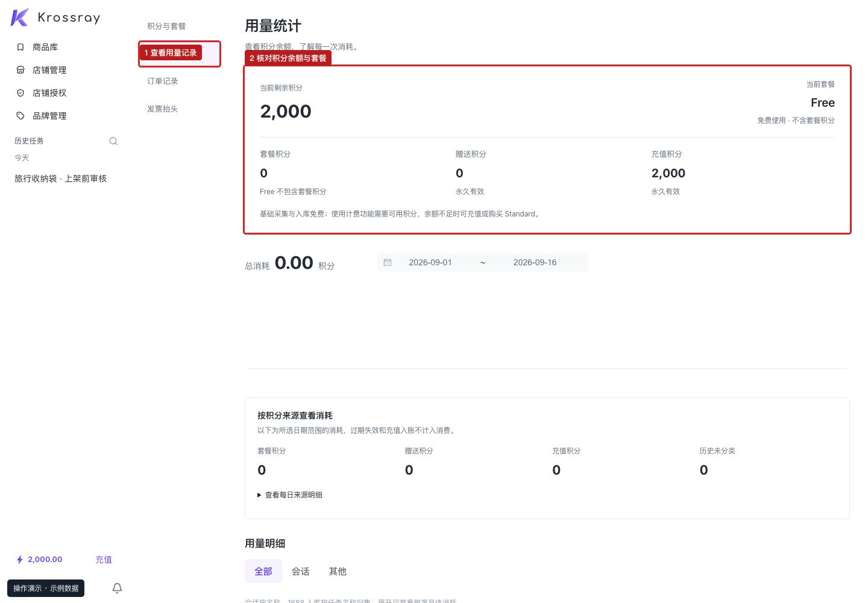Click the 2,000.00 credits balance
Screen dimensions: 868x603
pos(45,560)
